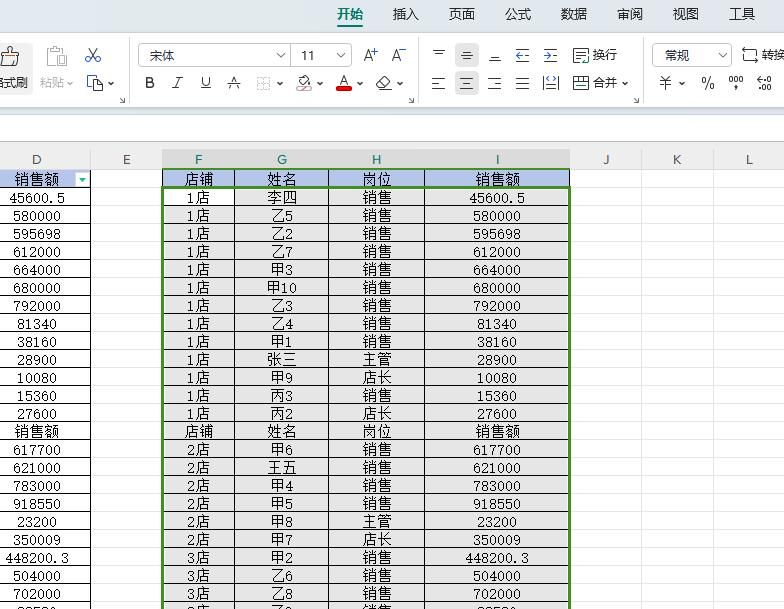
Task: Open the 销售额 filter dropdown in column D
Action: 82,179
